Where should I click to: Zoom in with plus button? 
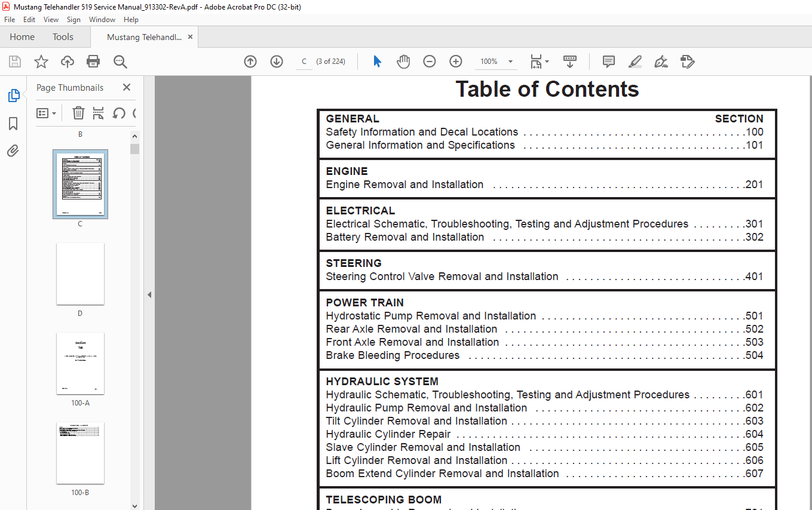pos(456,62)
